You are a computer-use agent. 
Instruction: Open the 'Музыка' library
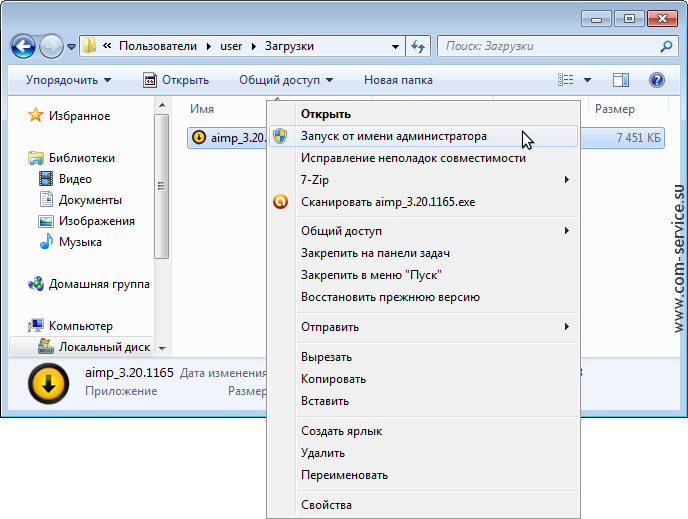(x=70, y=242)
